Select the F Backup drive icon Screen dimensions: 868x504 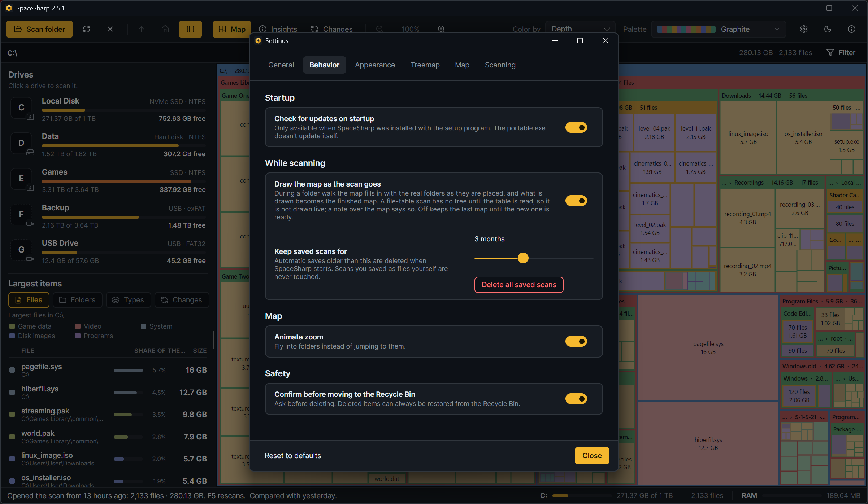click(x=22, y=214)
